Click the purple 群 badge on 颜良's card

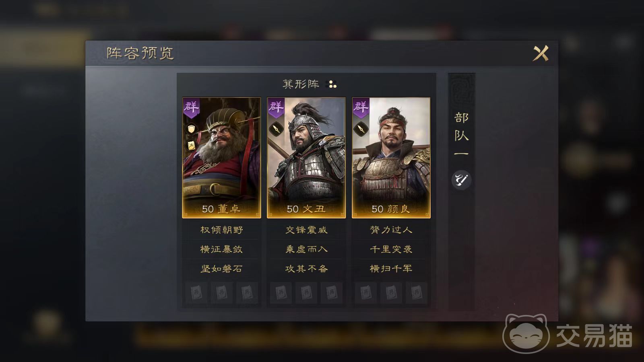click(x=361, y=107)
